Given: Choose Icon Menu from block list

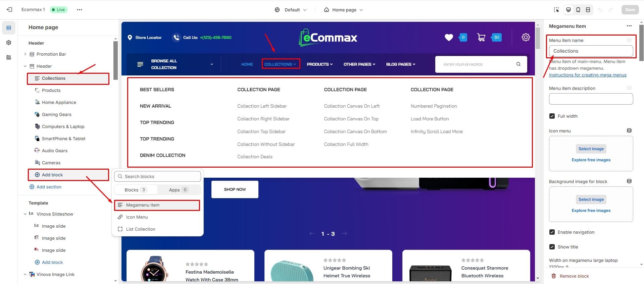Looking at the screenshot, I should [x=137, y=217].
